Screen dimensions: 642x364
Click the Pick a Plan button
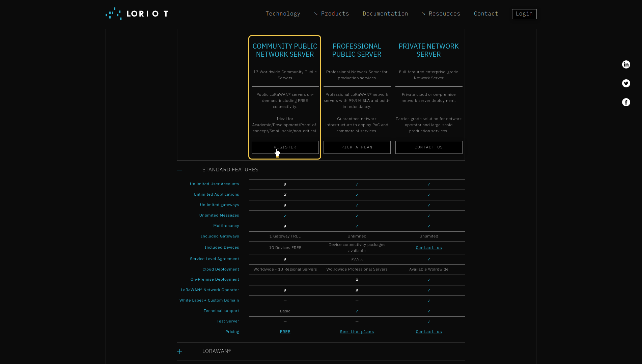pyautogui.click(x=357, y=147)
